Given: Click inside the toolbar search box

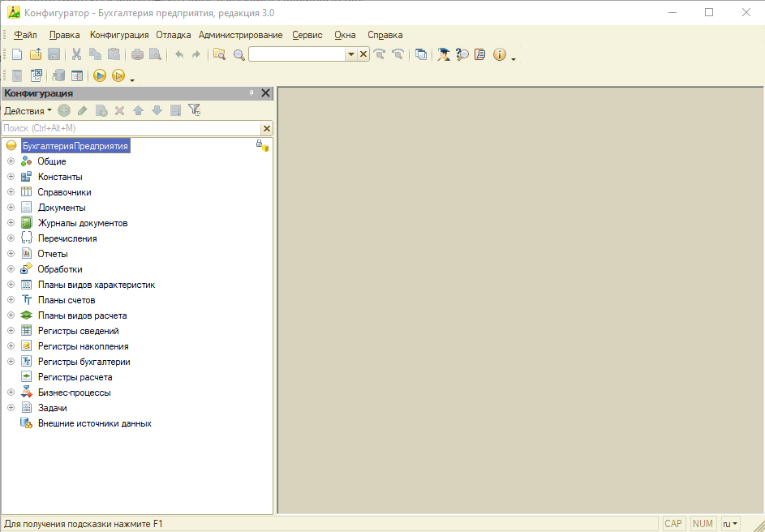Looking at the screenshot, I should pyautogui.click(x=297, y=54).
